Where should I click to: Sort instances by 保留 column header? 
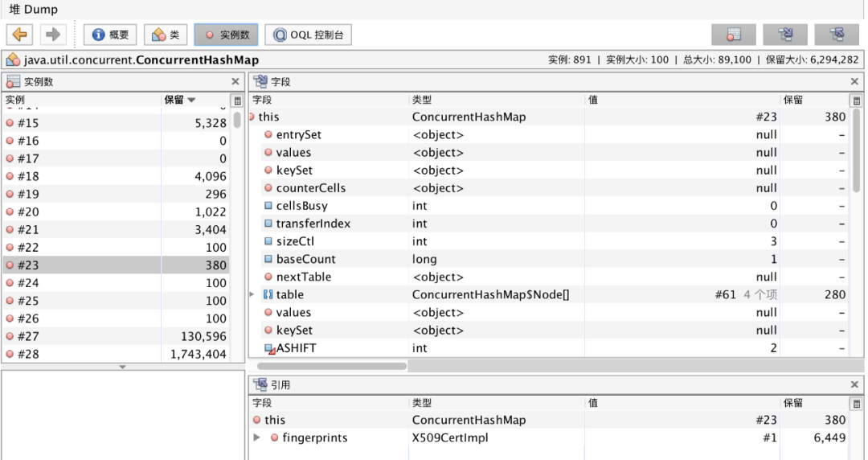[x=181, y=100]
